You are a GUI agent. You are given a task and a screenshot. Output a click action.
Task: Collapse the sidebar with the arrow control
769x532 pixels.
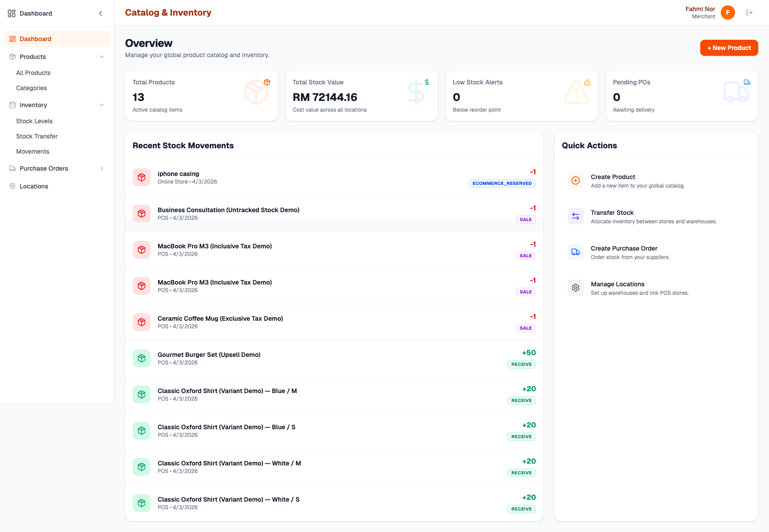click(x=100, y=13)
